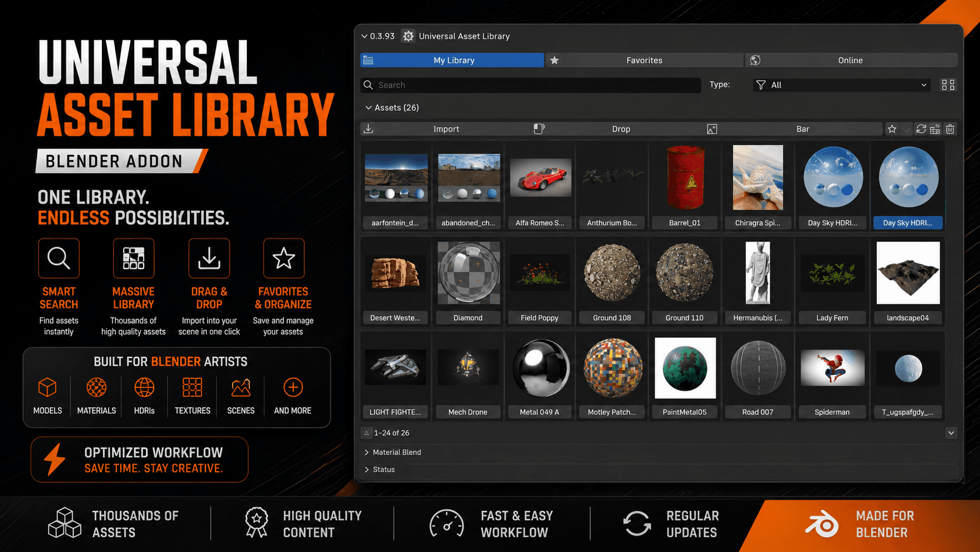Select the Alfa Romeo S... car asset
Screen dimensions: 980x552
540,178
